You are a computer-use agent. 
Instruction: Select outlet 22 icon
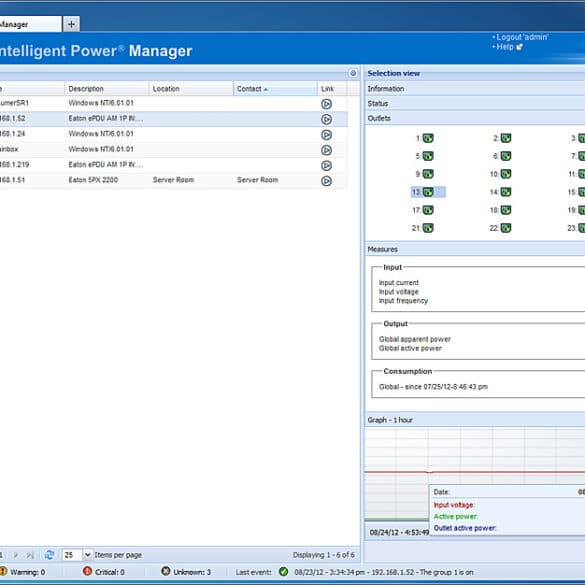coord(506,228)
